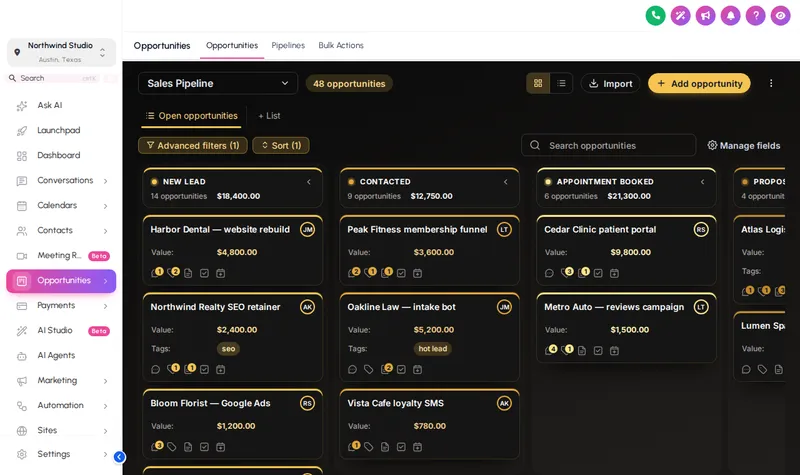
Task: Open notes icon on Oakline Law card
Action: [386, 369]
